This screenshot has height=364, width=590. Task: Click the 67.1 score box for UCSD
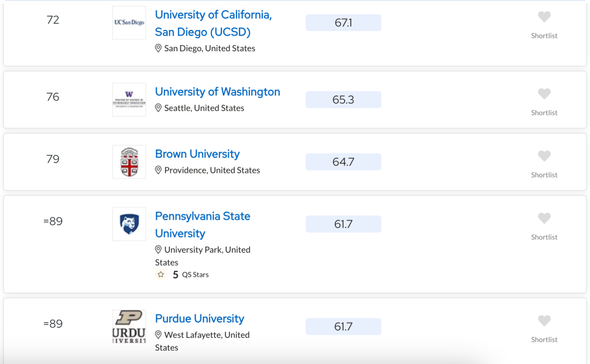tap(343, 22)
